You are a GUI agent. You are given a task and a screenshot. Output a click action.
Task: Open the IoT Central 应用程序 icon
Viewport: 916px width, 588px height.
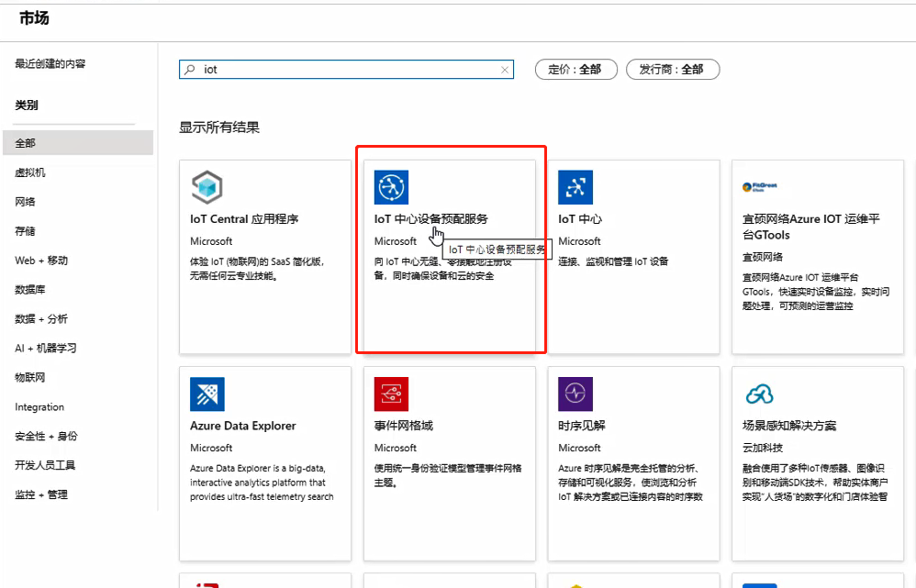point(207,186)
